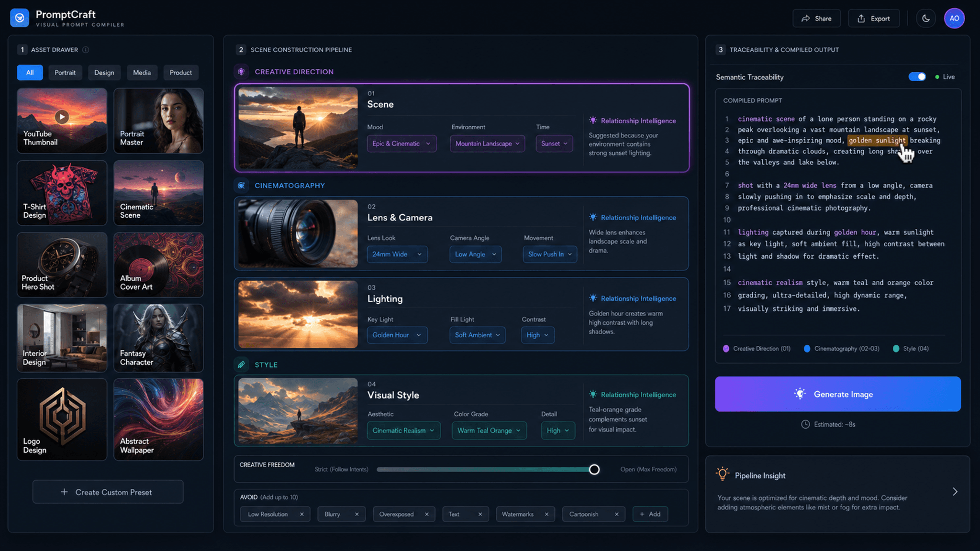Play the YouTube Thumbnail preset preview
Viewport: 980px width, 551px height.
pyautogui.click(x=62, y=116)
